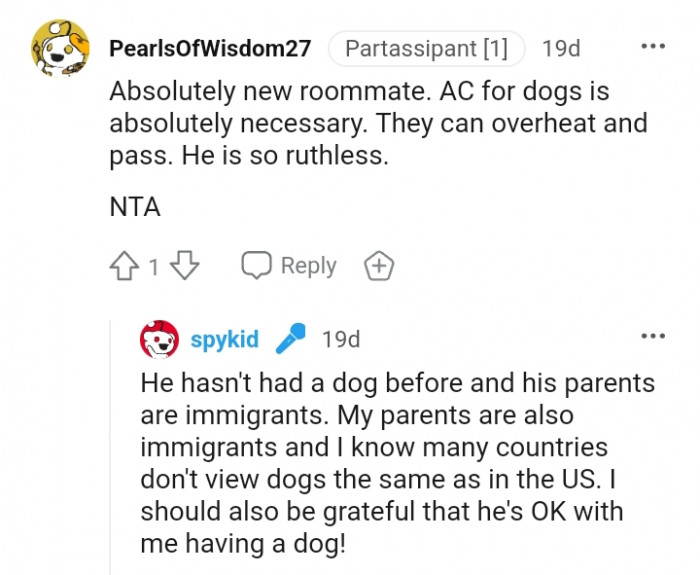The width and height of the screenshot is (700, 575).
Task: Click the Partassipant [1] flair badge
Action: 426,48
